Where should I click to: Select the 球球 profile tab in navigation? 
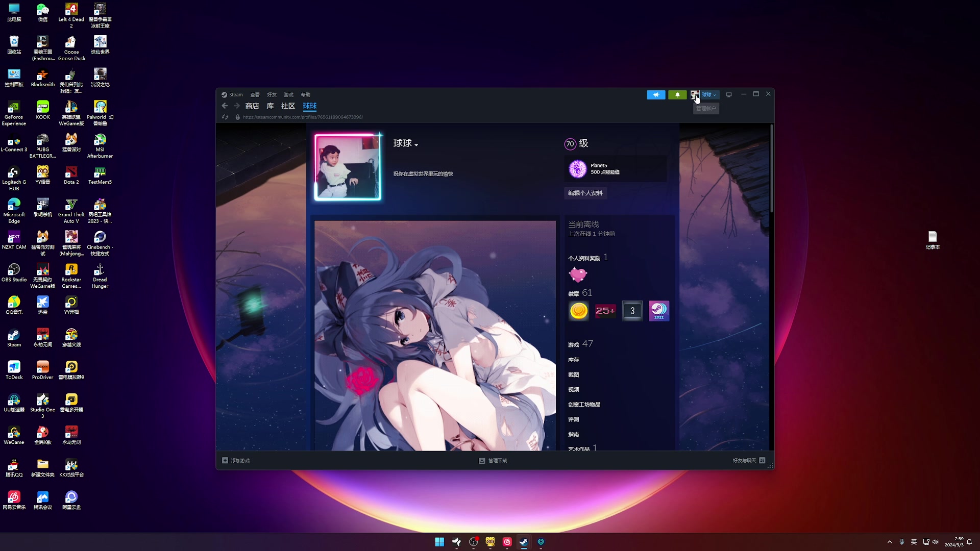[310, 106]
